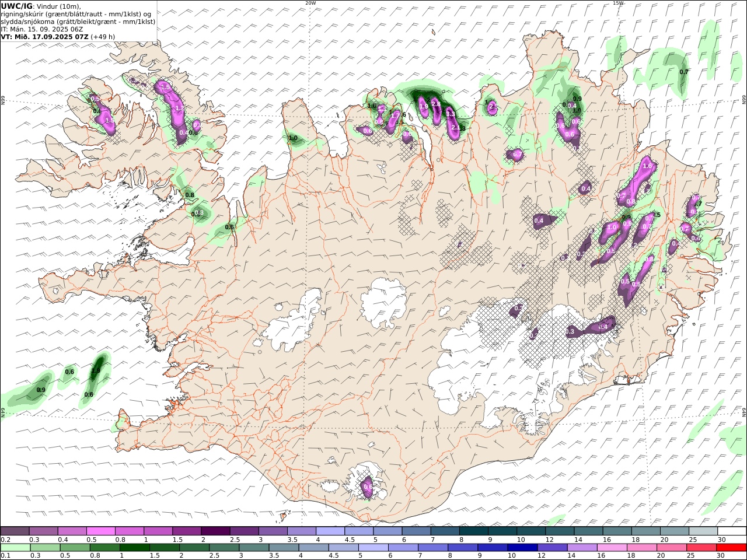Click bottom-row legend swatch between 5 and 6
Viewport: 747px width, 560px height.
click(373, 548)
